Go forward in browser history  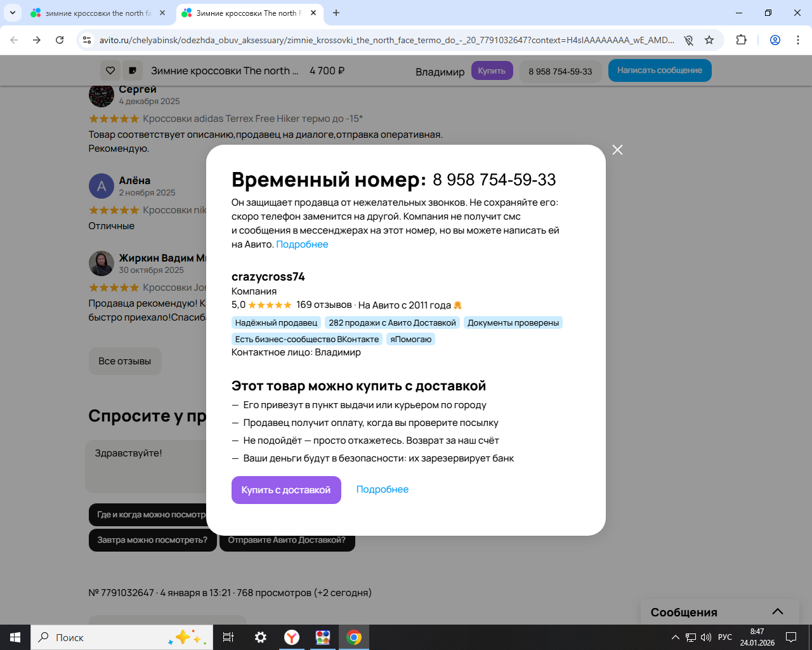[x=37, y=40]
